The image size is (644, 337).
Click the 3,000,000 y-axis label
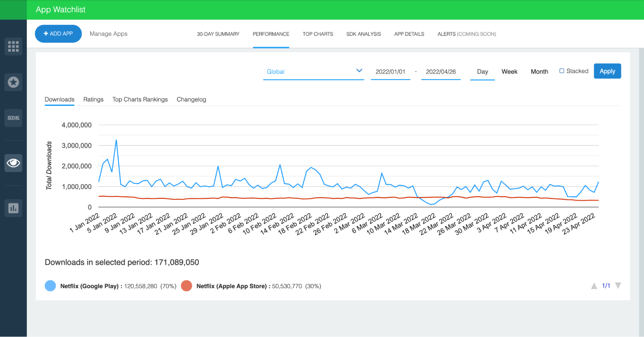[77, 145]
